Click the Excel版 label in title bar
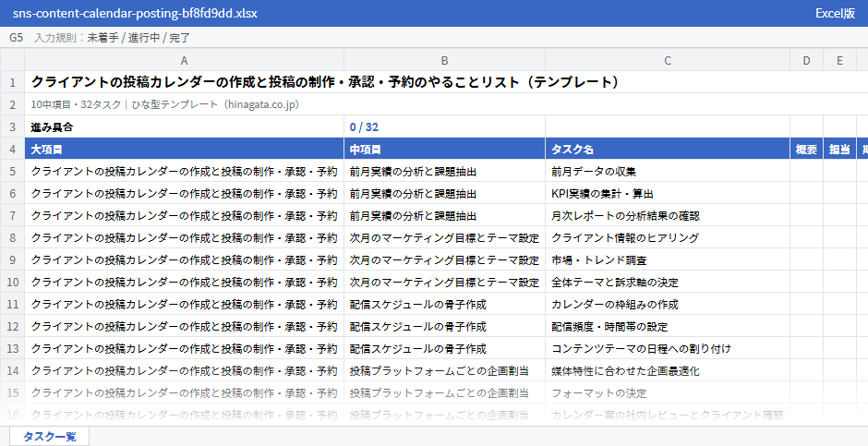The width and height of the screenshot is (868, 446). point(835,13)
